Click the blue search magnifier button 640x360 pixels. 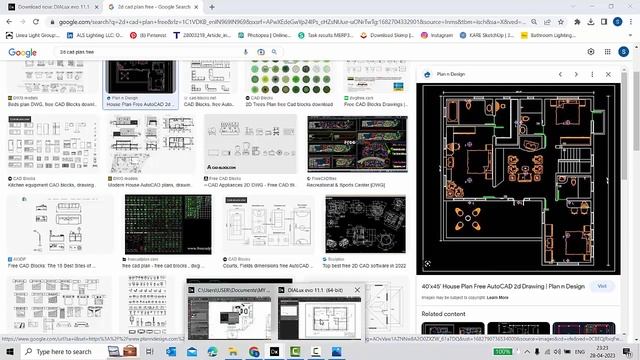point(274,52)
